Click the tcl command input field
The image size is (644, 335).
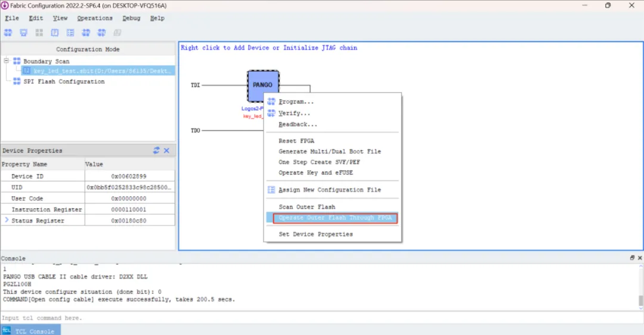(x=320, y=318)
